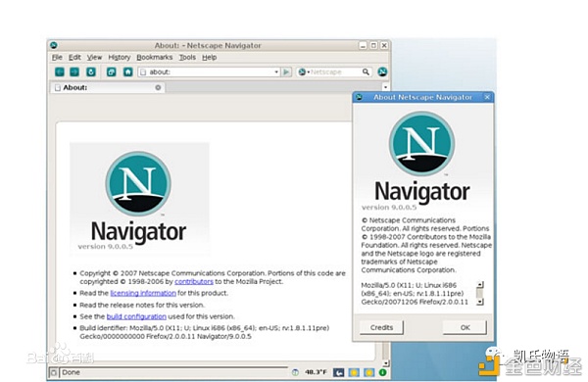Screen dimensions: 588x382
Task: Click the green status icon in status bar
Action: tap(382, 372)
